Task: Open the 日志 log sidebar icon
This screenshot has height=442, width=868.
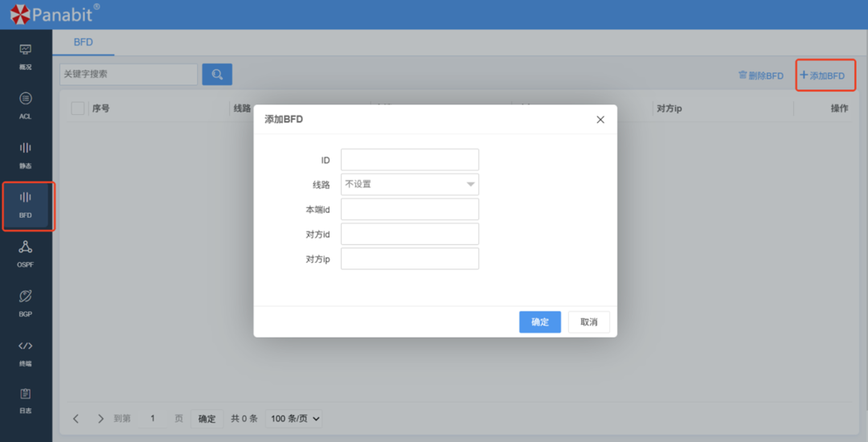Action: click(x=26, y=399)
